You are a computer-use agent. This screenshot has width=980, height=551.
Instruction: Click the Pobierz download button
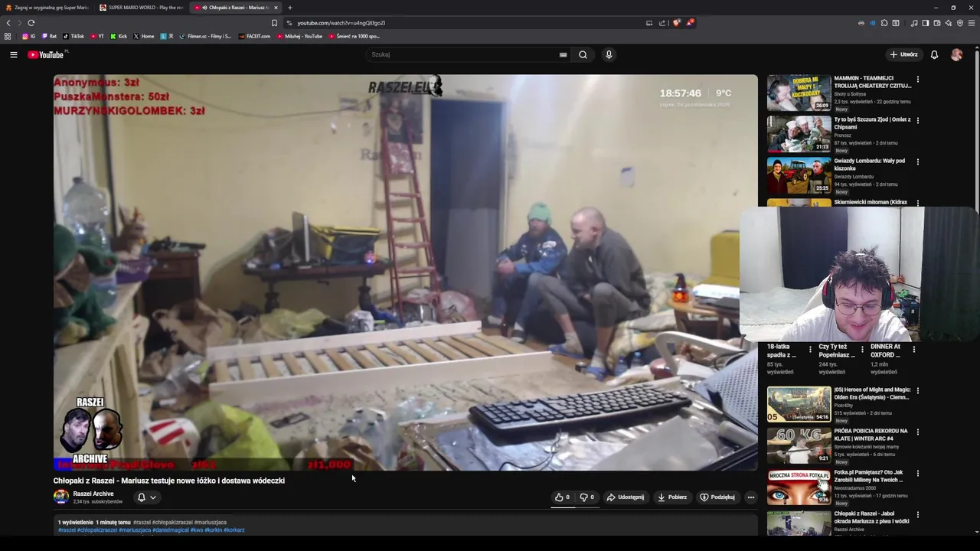pos(672,497)
